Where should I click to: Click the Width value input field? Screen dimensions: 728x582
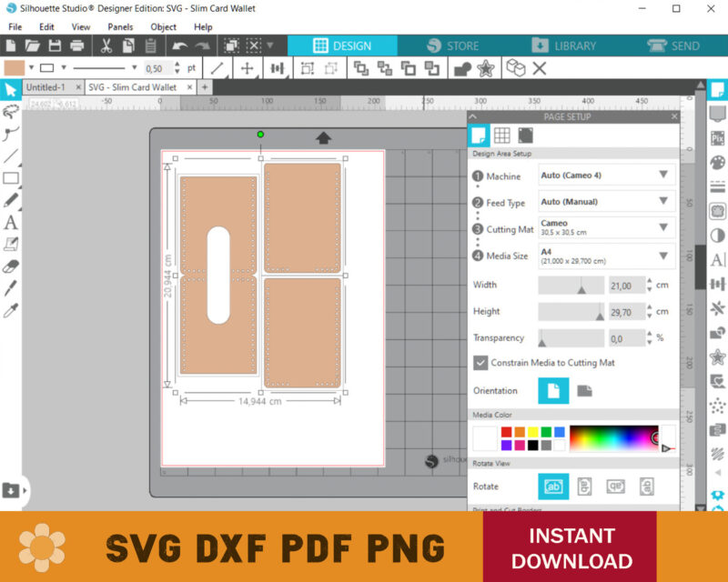point(624,286)
